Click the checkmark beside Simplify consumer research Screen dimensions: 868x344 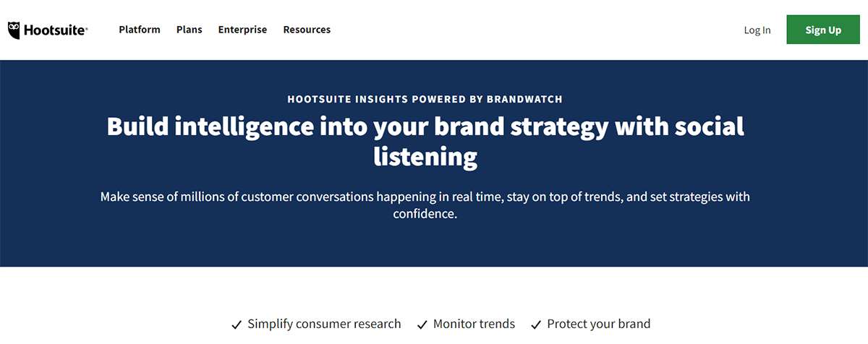click(237, 324)
